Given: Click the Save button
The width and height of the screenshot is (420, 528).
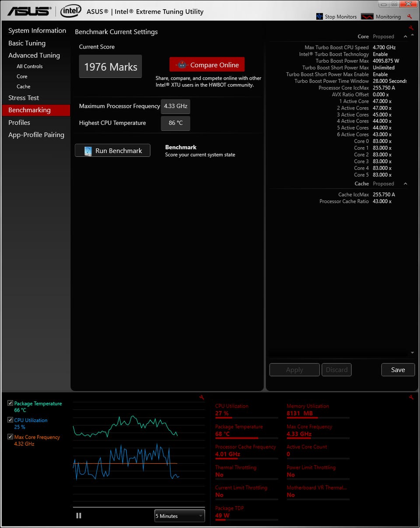Looking at the screenshot, I should coord(398,370).
